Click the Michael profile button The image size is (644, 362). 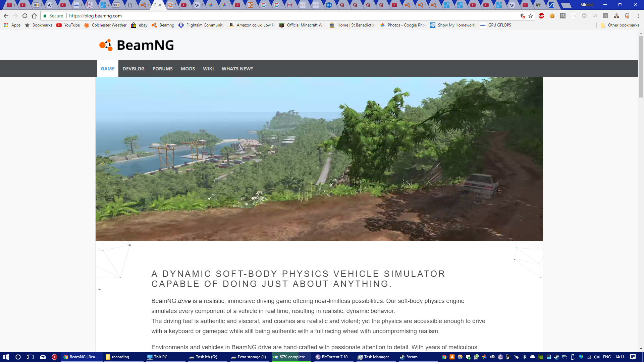pos(587,5)
